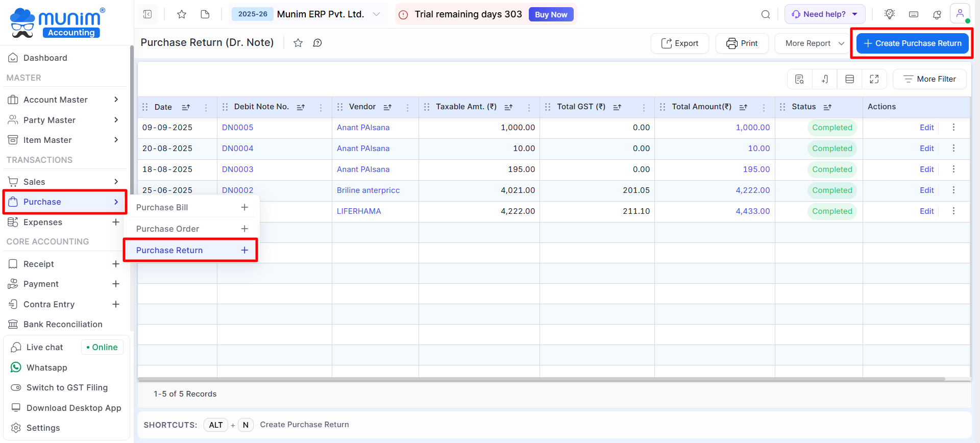The height and width of the screenshot is (443, 980).
Task: Click the plus icon next to Purchase Order
Action: [x=244, y=229]
